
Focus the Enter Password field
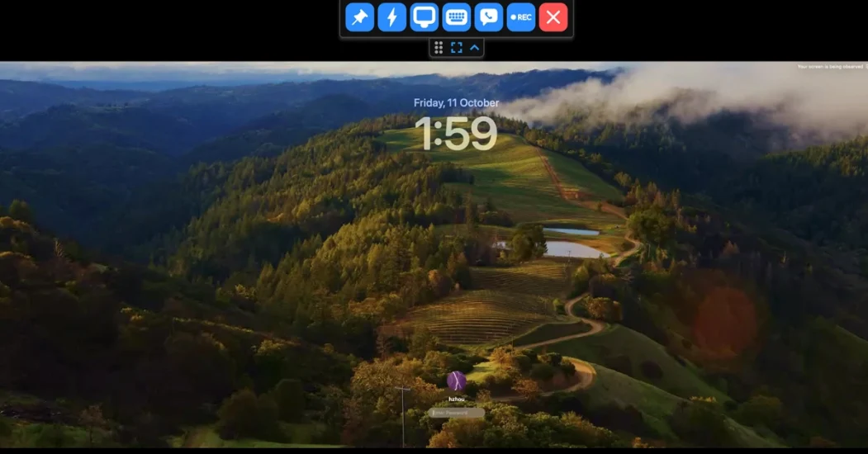point(457,413)
